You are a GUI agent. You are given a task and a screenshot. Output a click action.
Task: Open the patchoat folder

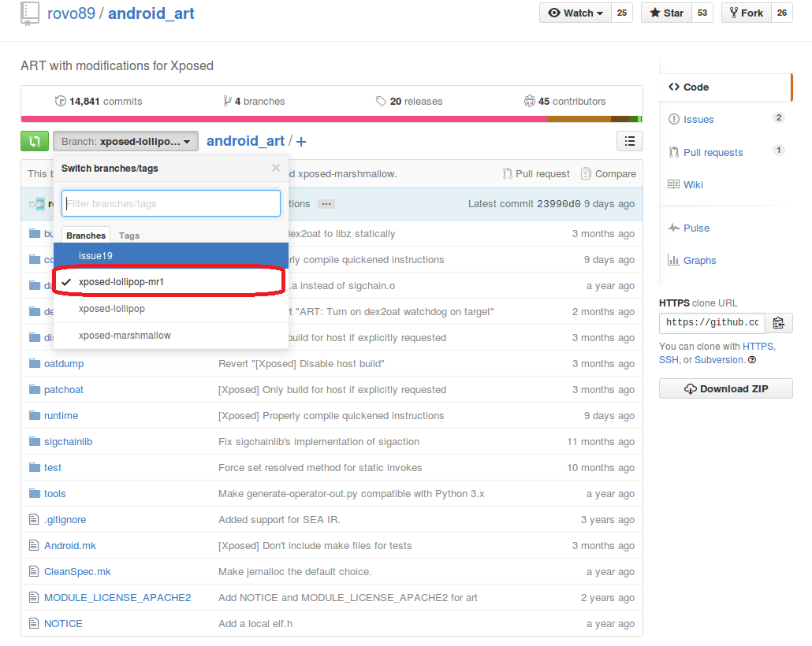pyautogui.click(x=64, y=390)
